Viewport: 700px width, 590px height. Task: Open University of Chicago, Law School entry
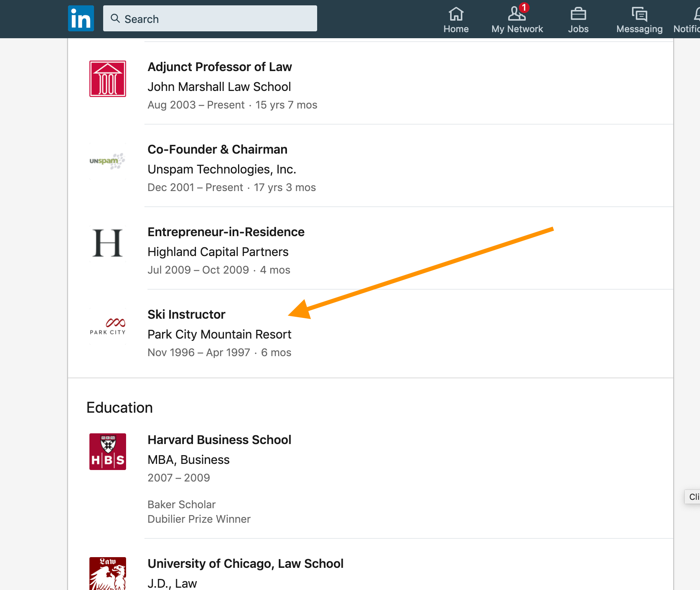tap(245, 564)
